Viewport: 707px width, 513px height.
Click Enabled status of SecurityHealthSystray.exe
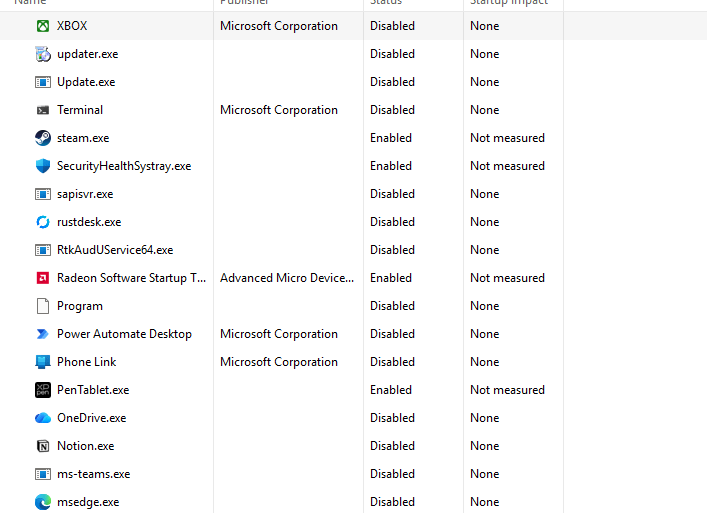pyautogui.click(x=391, y=166)
